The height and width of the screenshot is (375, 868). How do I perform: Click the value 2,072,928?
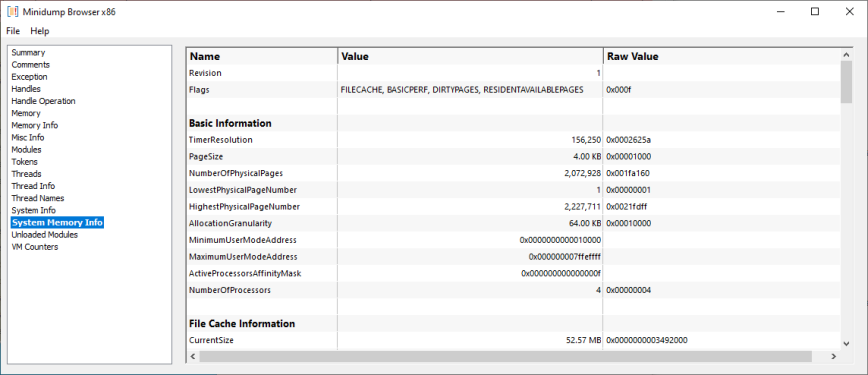tap(582, 173)
